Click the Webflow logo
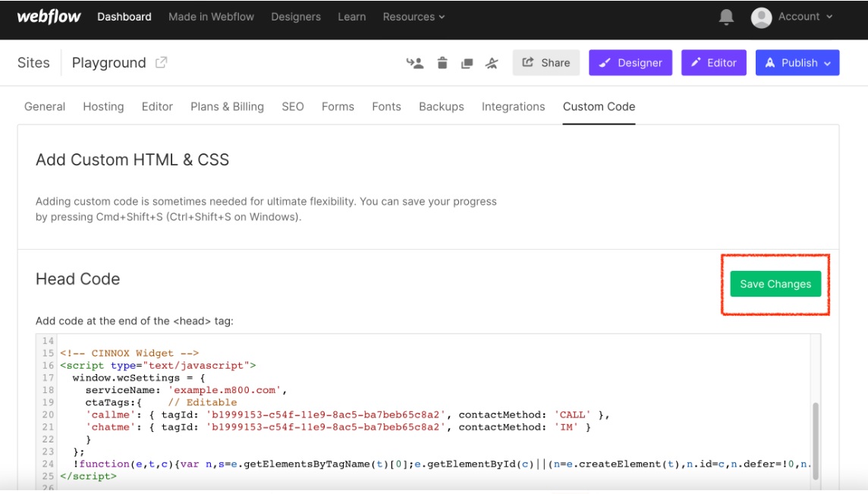 pyautogui.click(x=49, y=17)
